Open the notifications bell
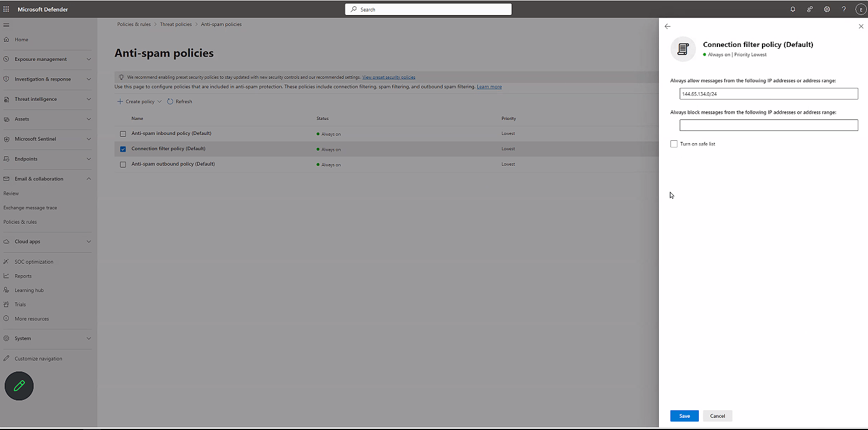Screen dimensions: 868x430 point(793,9)
